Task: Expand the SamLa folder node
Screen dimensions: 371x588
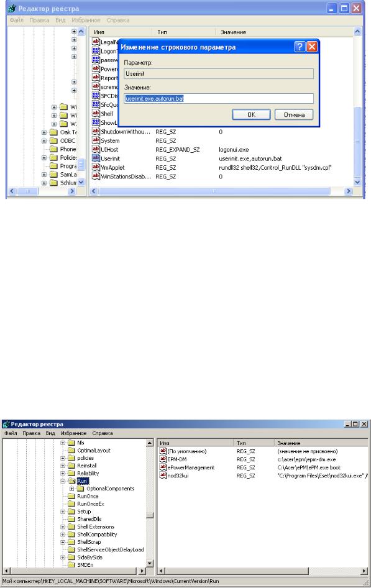Action: [x=44, y=175]
